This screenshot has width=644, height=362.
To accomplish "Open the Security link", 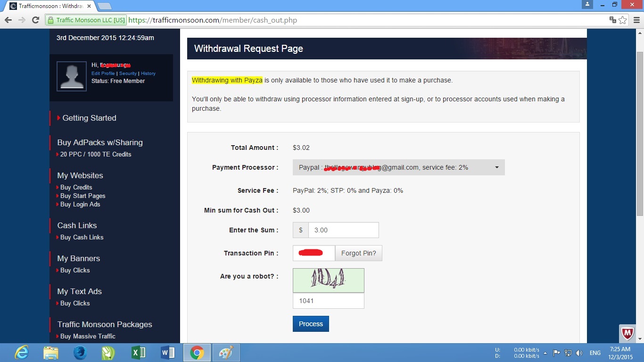I will pos(128,74).
